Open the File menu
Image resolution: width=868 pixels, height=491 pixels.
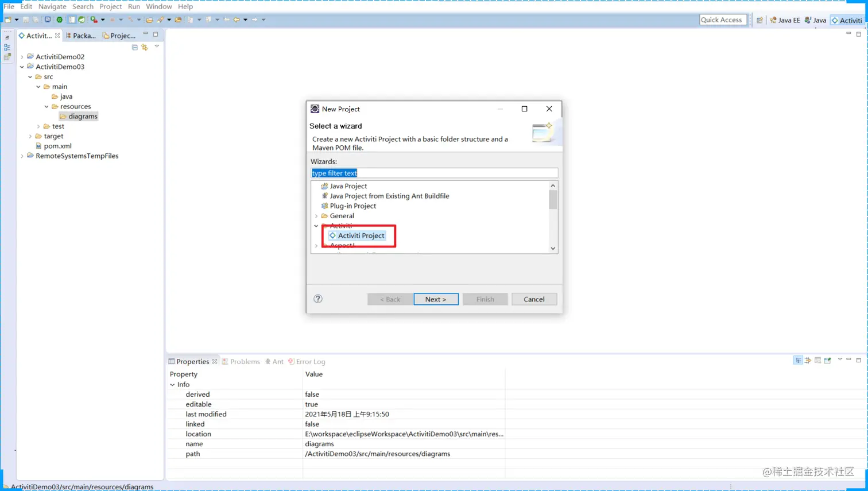pyautogui.click(x=9, y=6)
